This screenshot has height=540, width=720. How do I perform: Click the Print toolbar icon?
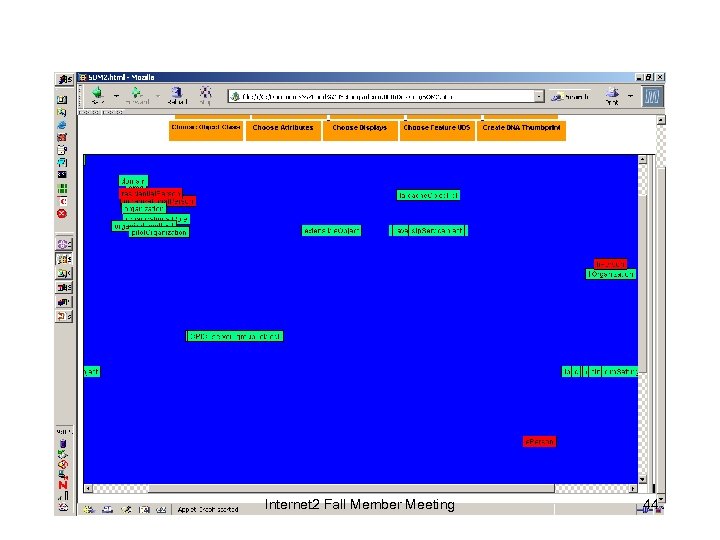[x=612, y=96]
